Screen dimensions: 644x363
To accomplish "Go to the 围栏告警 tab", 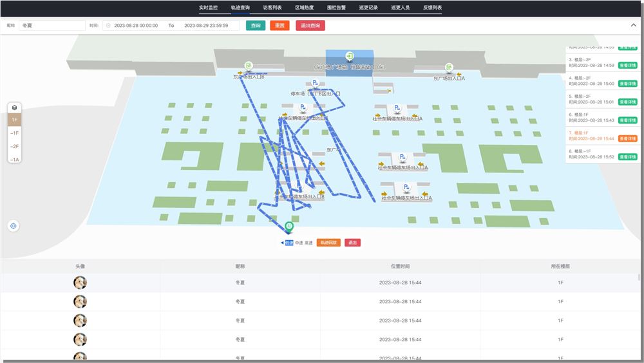I will (336, 7).
